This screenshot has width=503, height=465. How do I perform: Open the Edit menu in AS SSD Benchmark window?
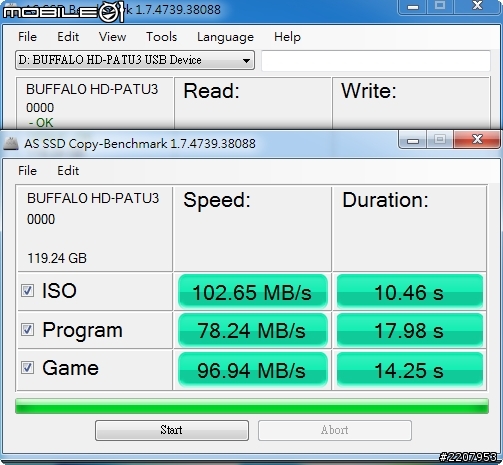[x=68, y=37]
